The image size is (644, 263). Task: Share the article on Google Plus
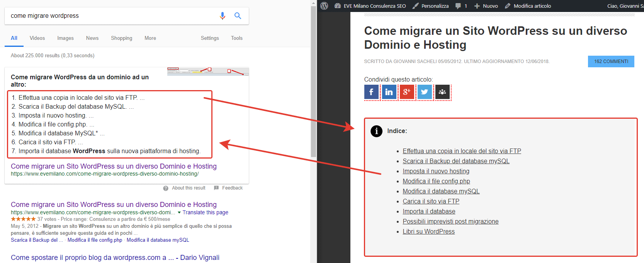tap(407, 92)
